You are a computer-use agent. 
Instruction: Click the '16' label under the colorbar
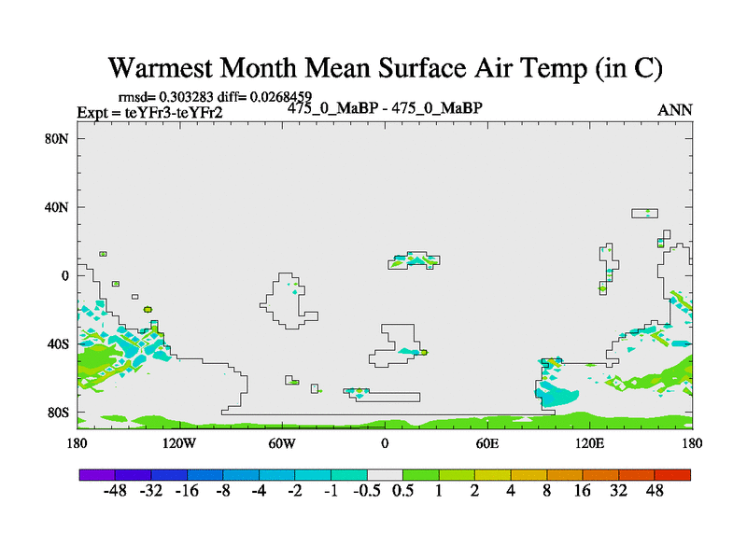(x=582, y=492)
